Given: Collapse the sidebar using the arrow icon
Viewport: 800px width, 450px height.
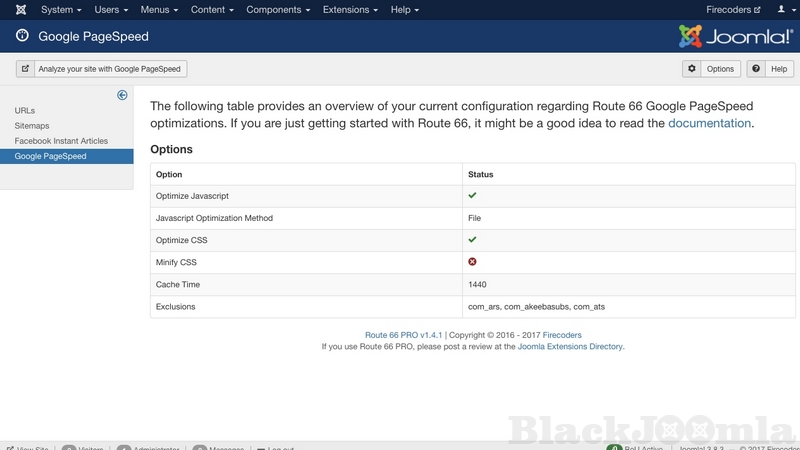Looking at the screenshot, I should pos(122,96).
